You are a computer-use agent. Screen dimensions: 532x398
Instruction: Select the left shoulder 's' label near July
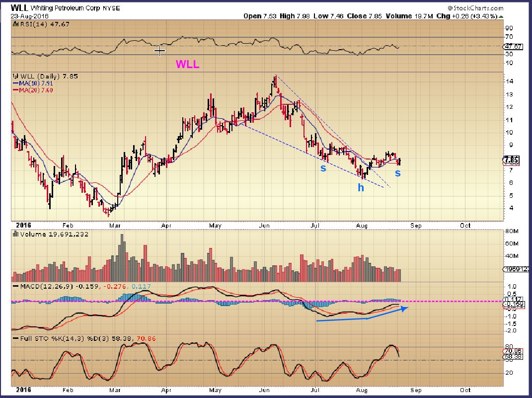(323, 168)
